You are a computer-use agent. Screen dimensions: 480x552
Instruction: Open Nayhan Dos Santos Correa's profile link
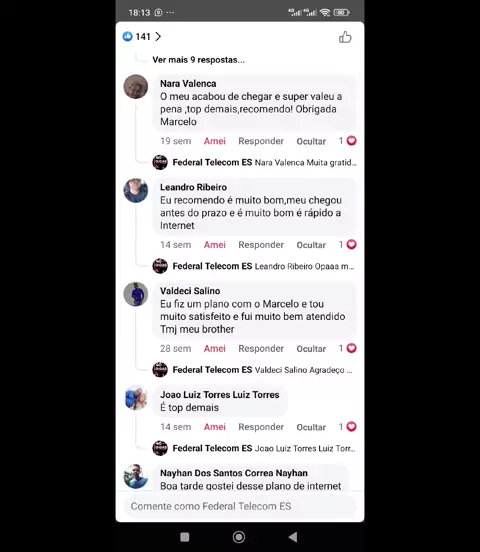[234, 473]
